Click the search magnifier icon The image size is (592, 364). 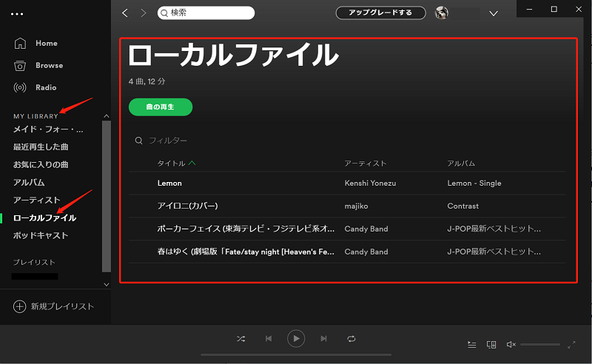164,13
